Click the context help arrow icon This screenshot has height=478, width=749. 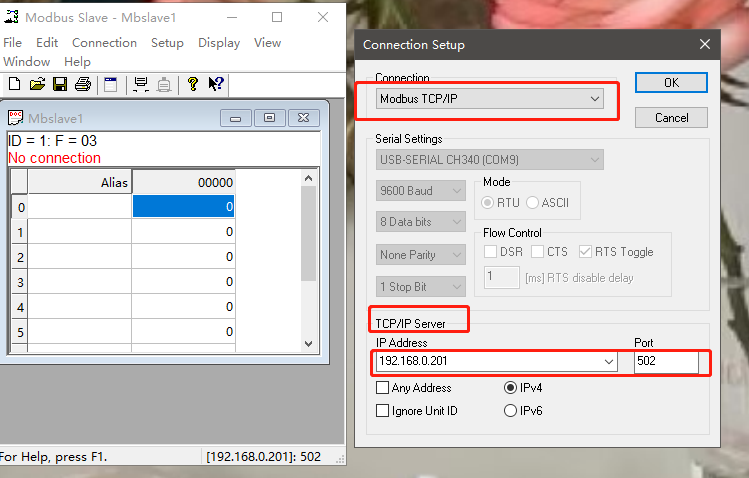point(216,84)
